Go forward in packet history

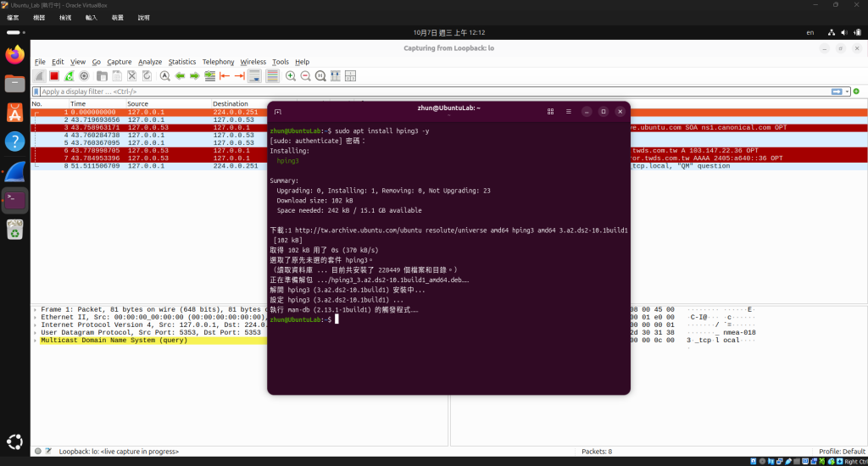pos(195,75)
